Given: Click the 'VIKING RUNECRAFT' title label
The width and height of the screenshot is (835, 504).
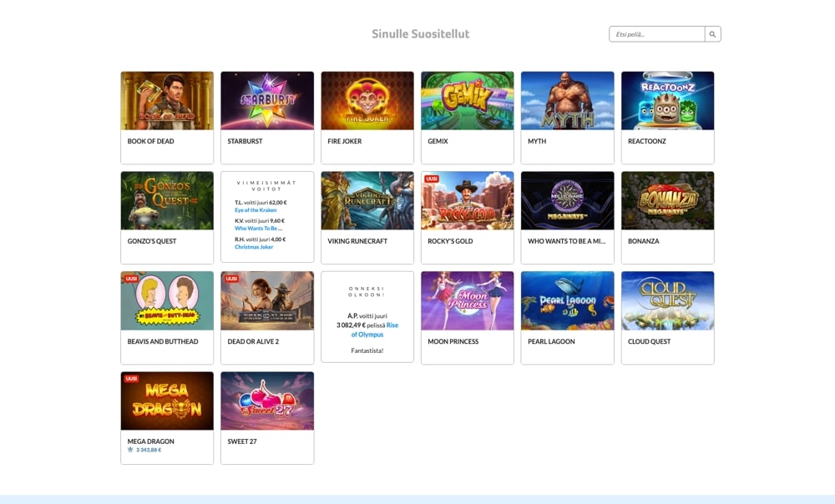Looking at the screenshot, I should pyautogui.click(x=357, y=241).
